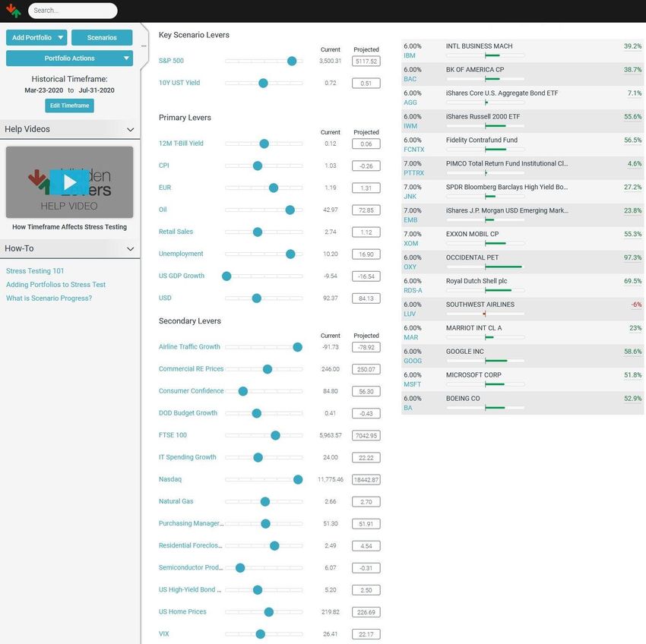Adjust the Nasdaq slider handle

tap(298, 480)
